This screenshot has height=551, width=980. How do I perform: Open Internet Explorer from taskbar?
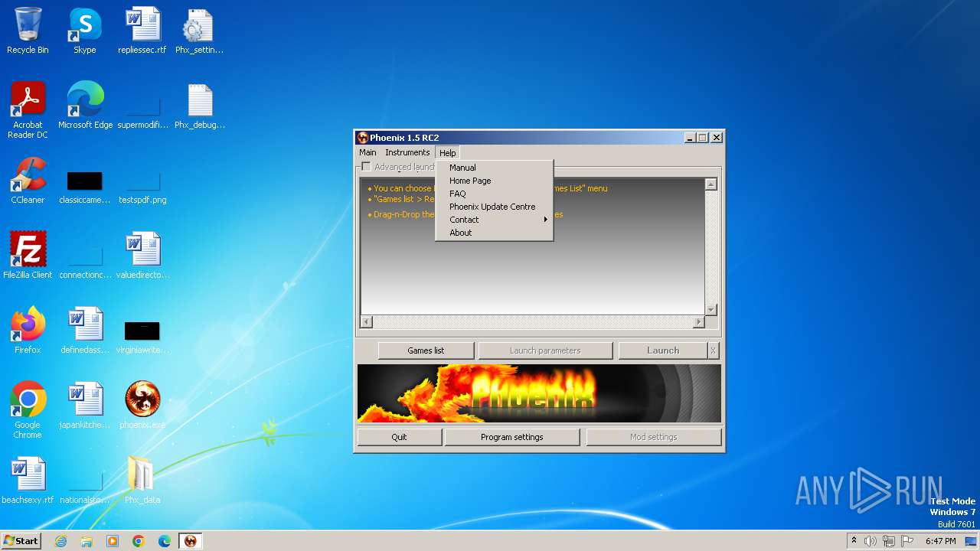point(60,541)
